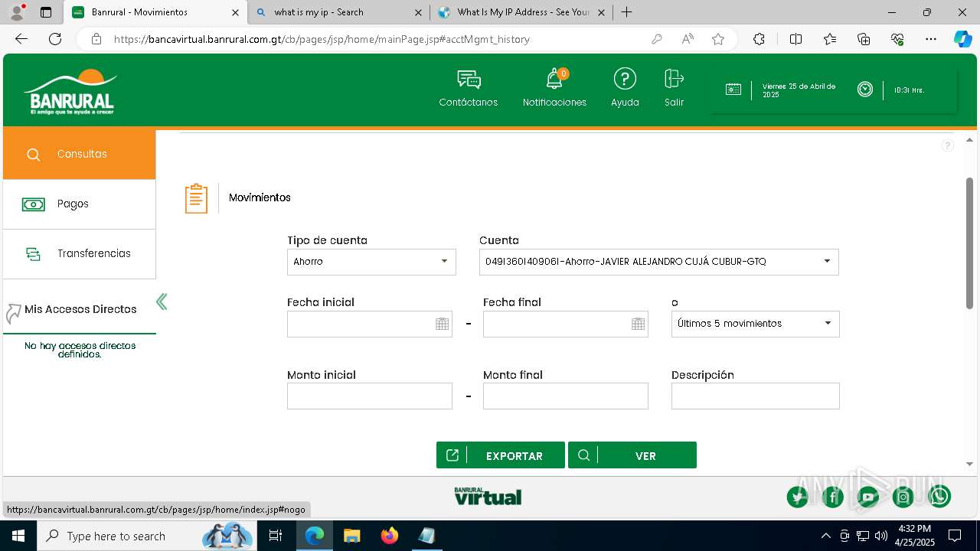The image size is (980, 551).
Task: Open Firefox from taskbar
Action: tap(390, 536)
